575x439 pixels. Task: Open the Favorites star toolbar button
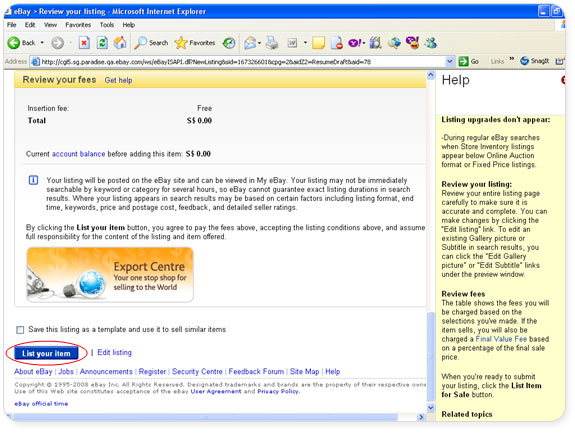(195, 43)
